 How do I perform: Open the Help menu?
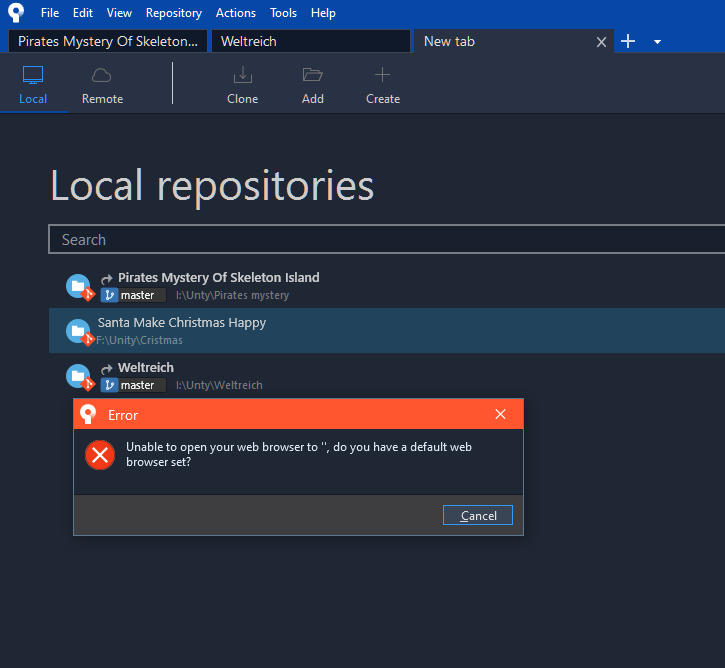tap(323, 13)
